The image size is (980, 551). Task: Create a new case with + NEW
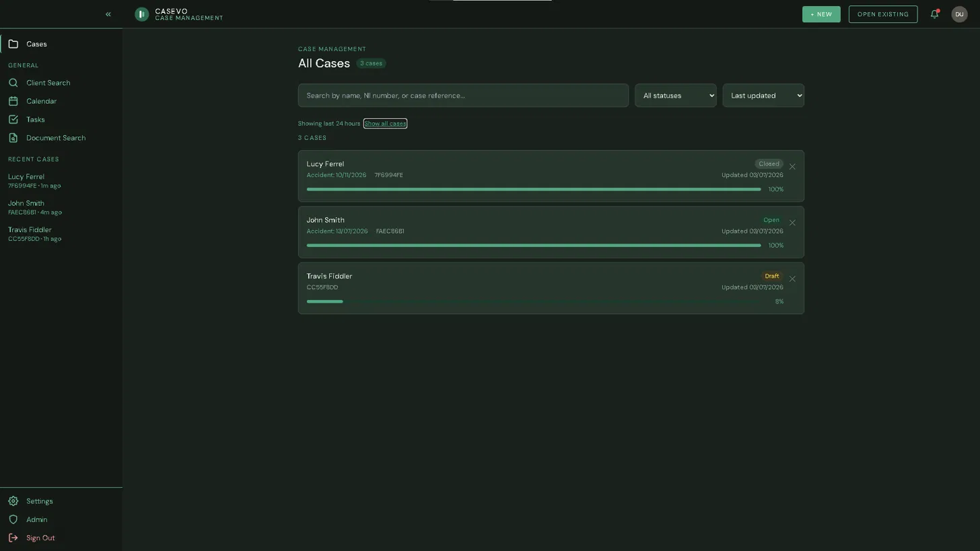tap(821, 14)
